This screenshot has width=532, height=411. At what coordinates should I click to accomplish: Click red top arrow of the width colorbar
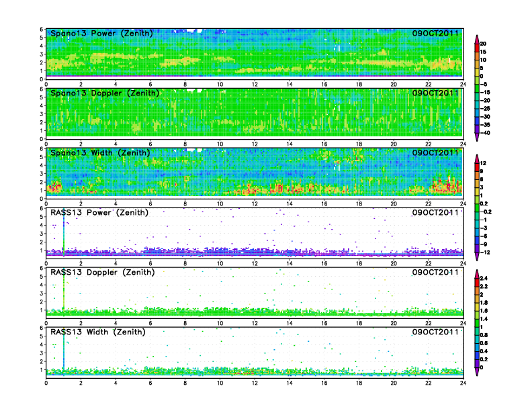[x=476, y=158]
